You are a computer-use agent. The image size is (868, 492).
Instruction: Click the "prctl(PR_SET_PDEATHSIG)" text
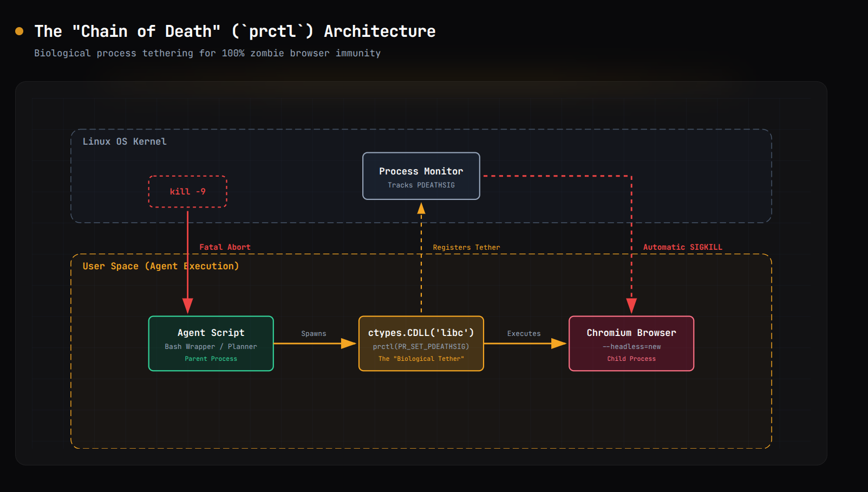[421, 347]
